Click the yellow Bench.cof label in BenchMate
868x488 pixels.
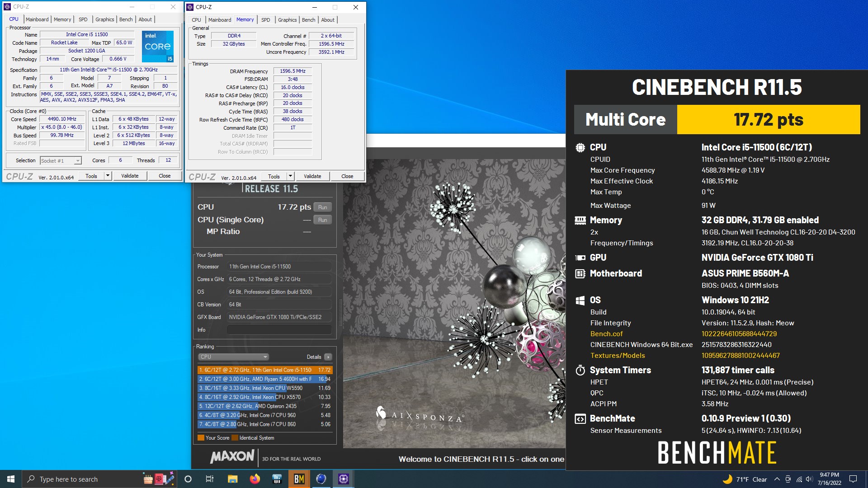606,334
